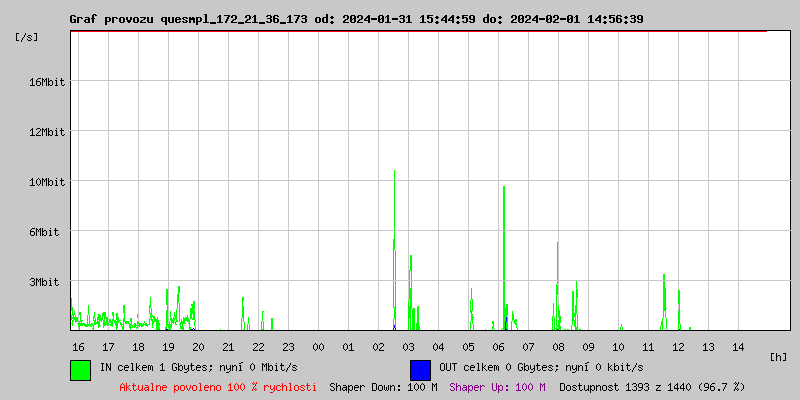Select hour 14 on the time axis
Viewport: 800px width, 400px height.
point(738,347)
